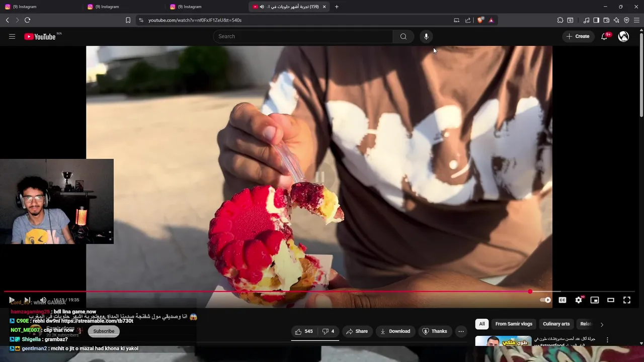Open the YouTube guide hamburger menu
The height and width of the screenshot is (362, 644).
(12, 36)
